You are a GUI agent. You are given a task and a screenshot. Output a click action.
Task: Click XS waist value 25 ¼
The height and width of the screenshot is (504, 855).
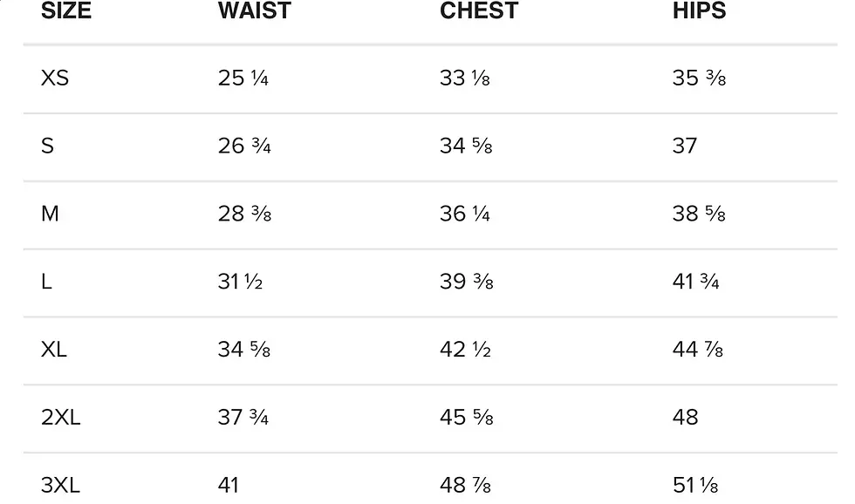pyautogui.click(x=243, y=78)
